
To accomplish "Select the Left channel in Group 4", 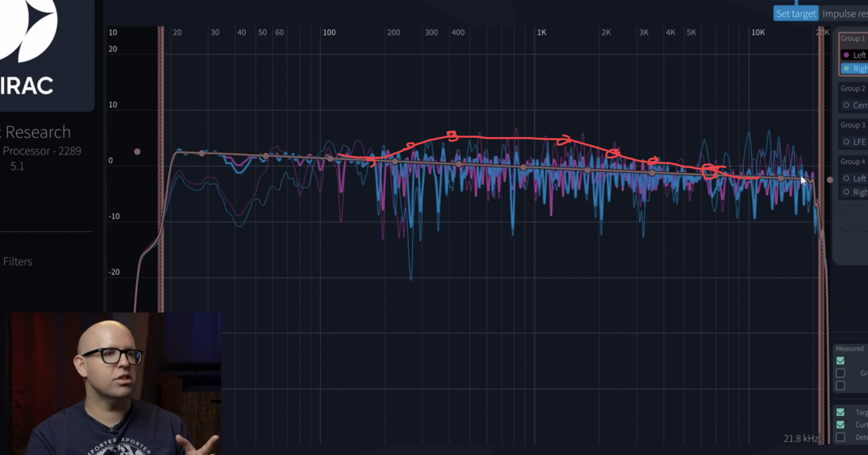I will point(854,178).
